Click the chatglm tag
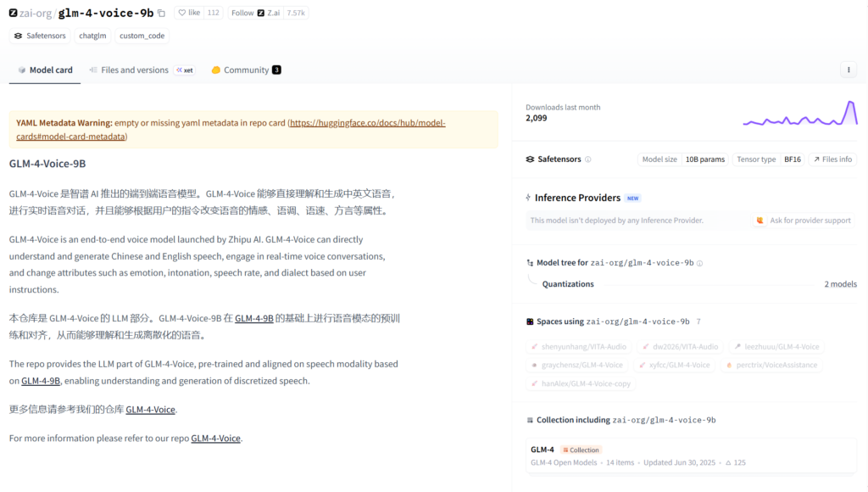This screenshot has width=868, height=492. click(x=93, y=36)
